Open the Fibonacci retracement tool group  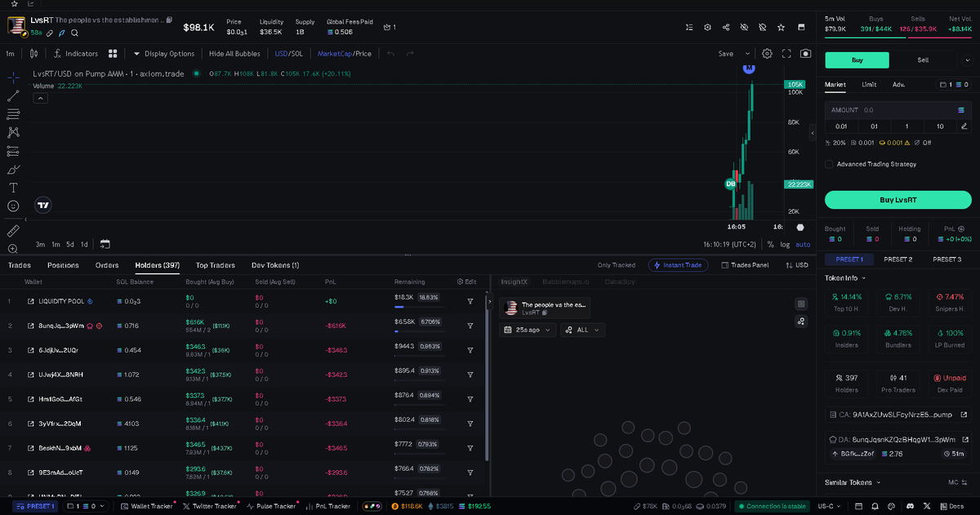(x=13, y=113)
